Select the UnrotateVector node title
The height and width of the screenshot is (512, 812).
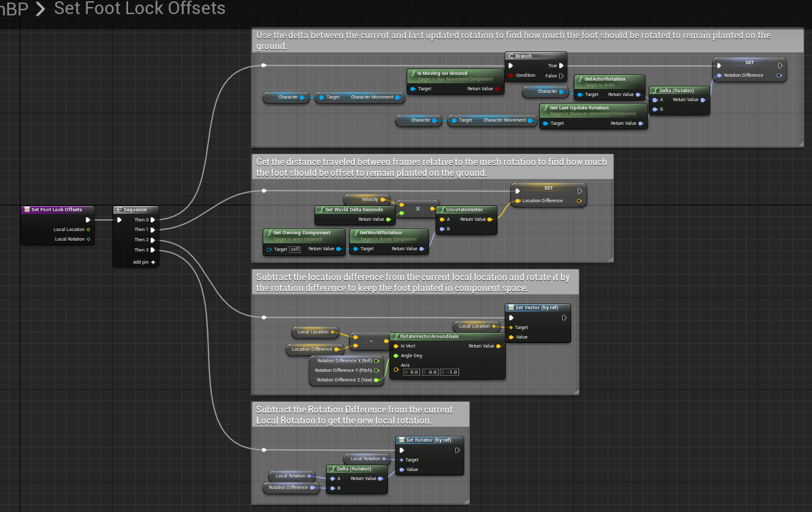[x=466, y=209]
